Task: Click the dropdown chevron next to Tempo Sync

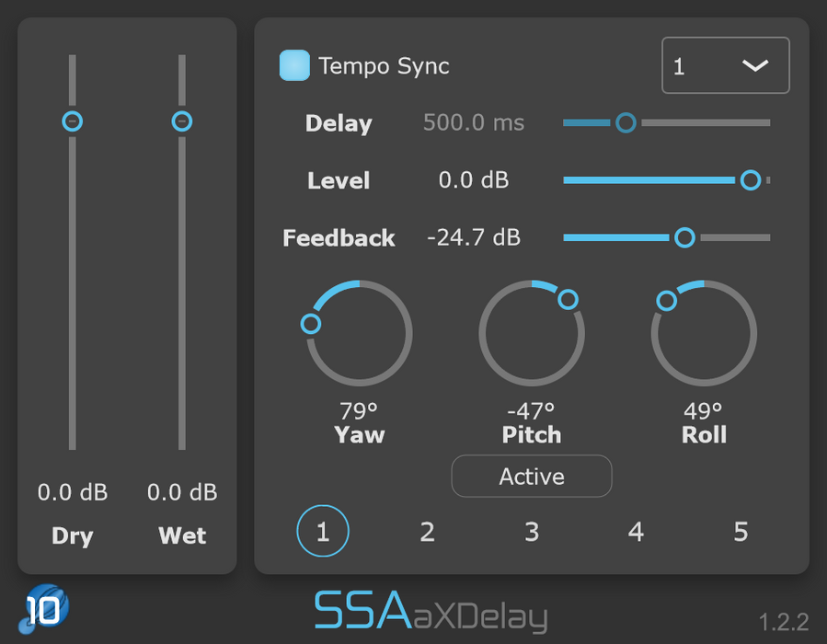Action: click(x=756, y=65)
